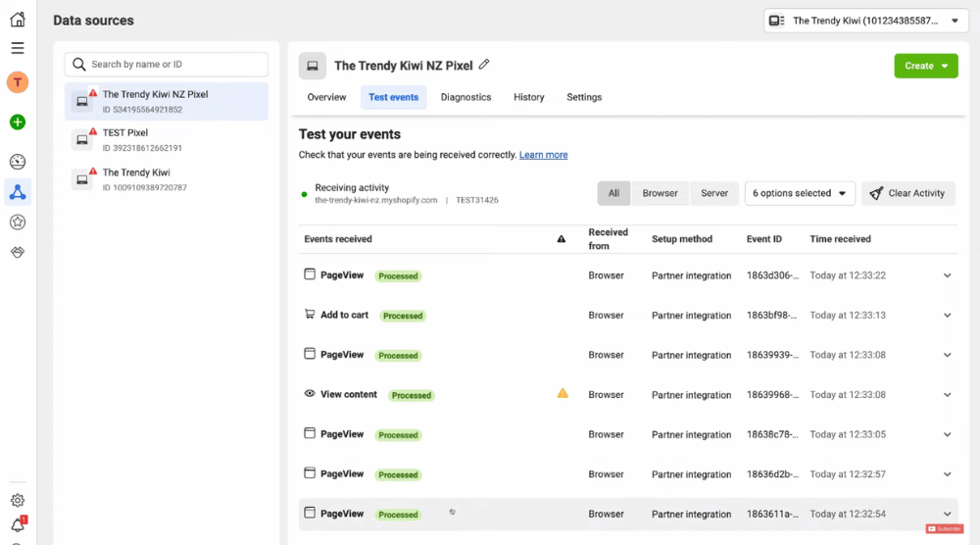Select The Trendy Kiwi NZ Pixel data source
Image resolution: width=980 pixels, height=545 pixels.
(x=167, y=101)
